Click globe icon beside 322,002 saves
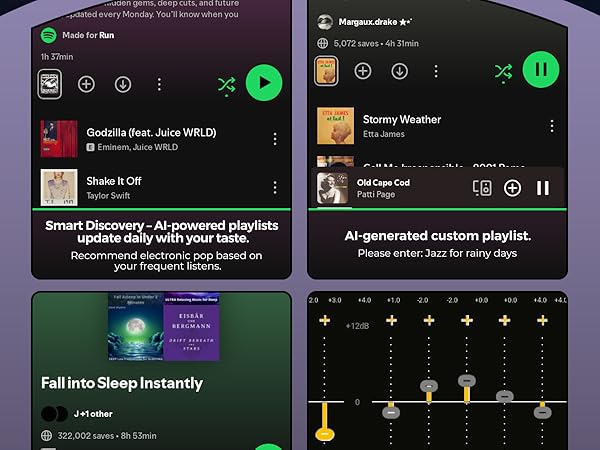Image resolution: width=600 pixels, height=450 pixels. (x=46, y=435)
